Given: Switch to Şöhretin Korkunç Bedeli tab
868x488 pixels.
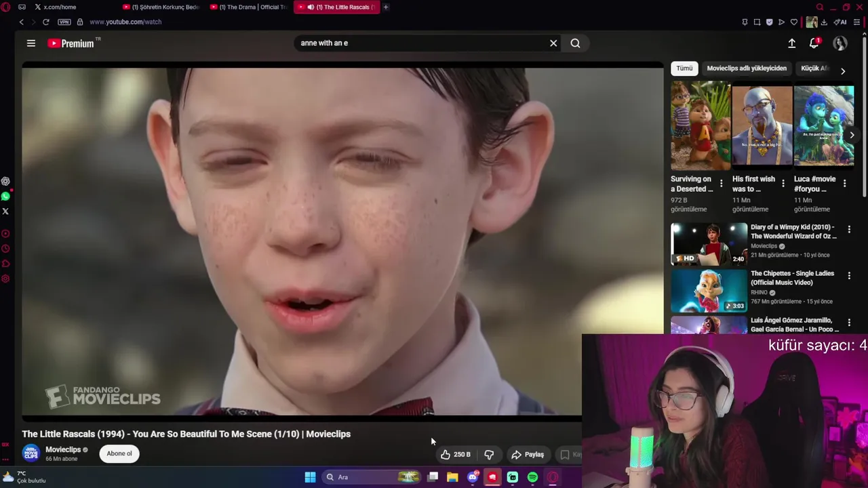Looking at the screenshot, I should click(x=162, y=7).
